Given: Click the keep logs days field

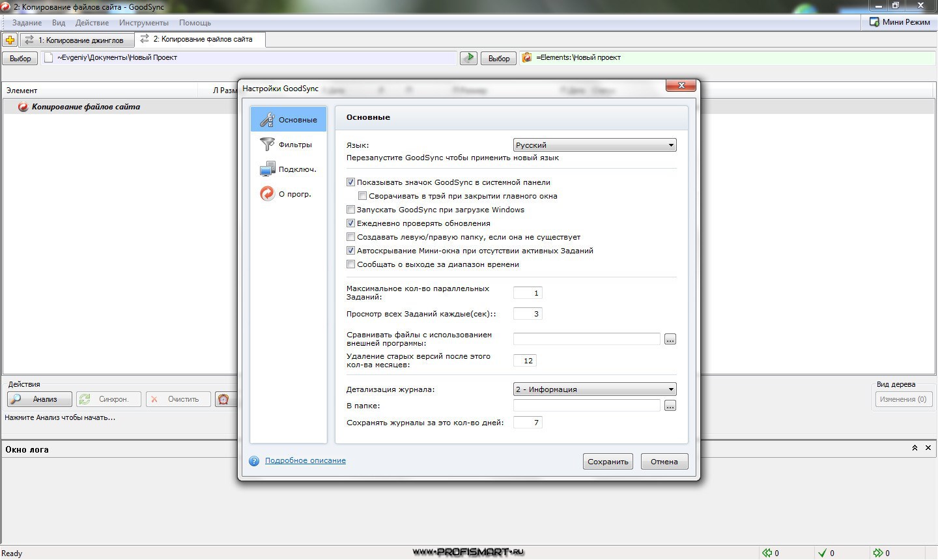Looking at the screenshot, I should 528,423.
